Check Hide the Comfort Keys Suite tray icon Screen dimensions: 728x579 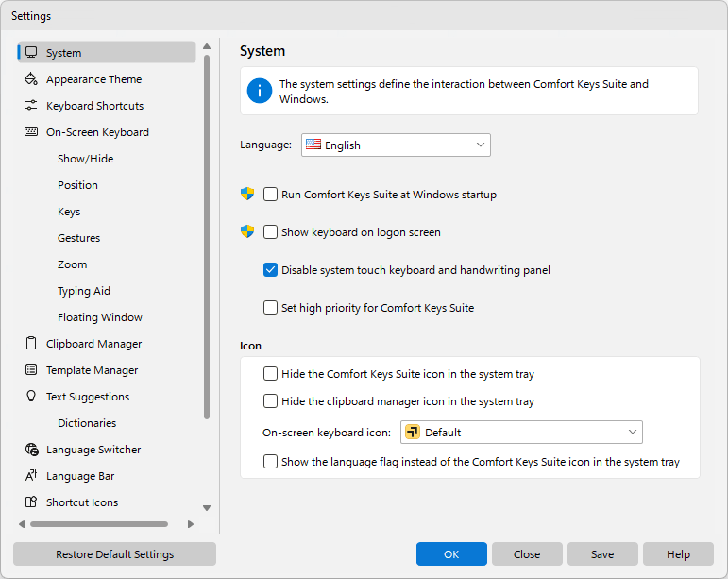(x=270, y=373)
